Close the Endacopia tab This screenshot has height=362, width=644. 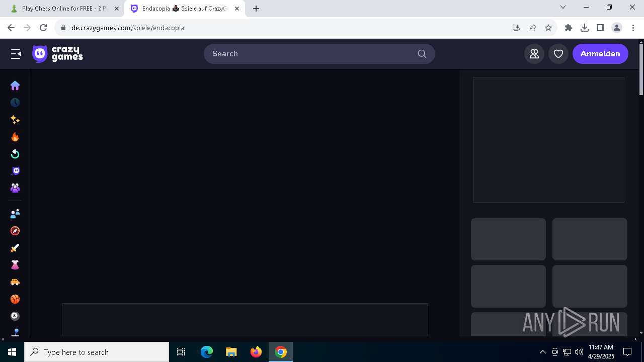[x=237, y=9]
